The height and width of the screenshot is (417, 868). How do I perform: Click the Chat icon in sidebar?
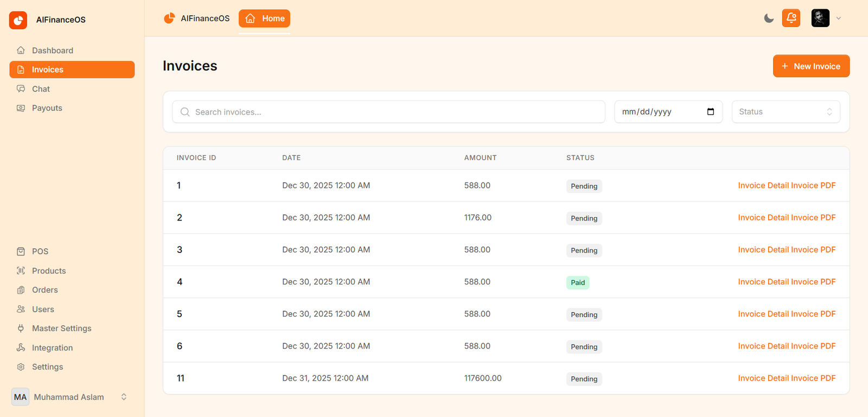(x=21, y=89)
